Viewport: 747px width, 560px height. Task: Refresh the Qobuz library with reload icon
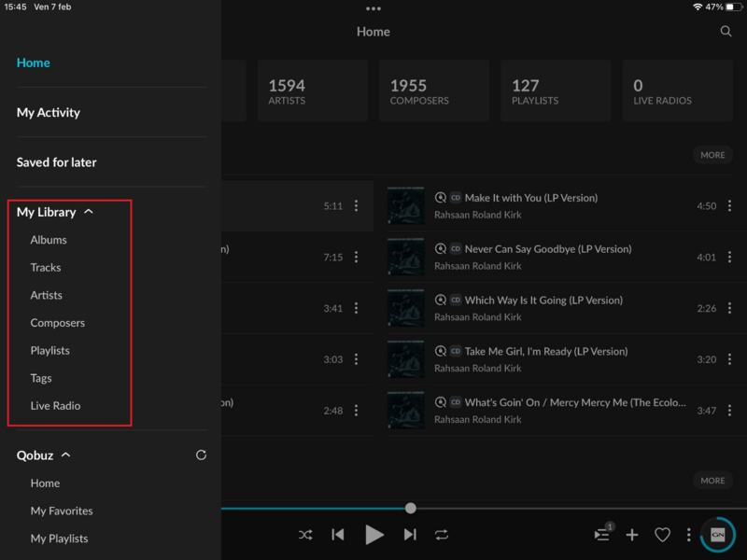201,455
